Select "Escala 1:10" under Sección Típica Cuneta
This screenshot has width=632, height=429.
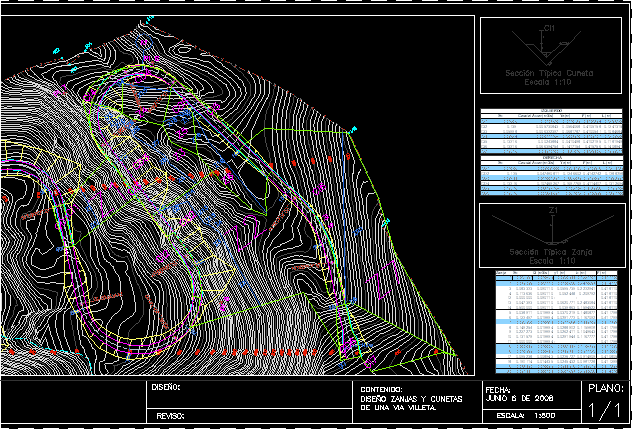pyautogui.click(x=548, y=82)
